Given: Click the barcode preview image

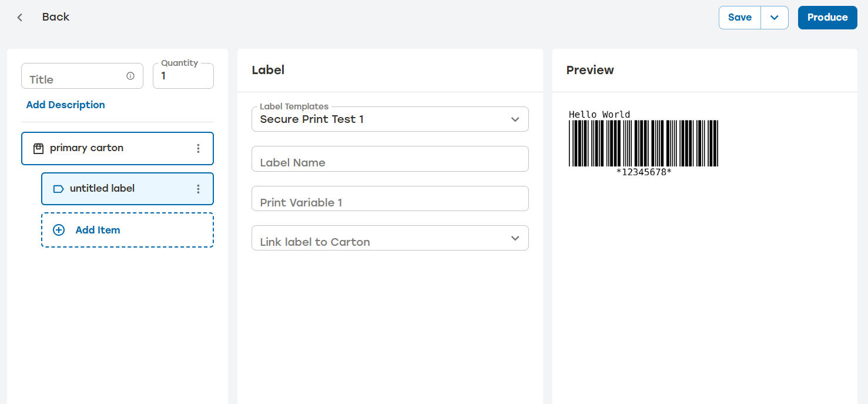Looking at the screenshot, I should click(x=644, y=143).
